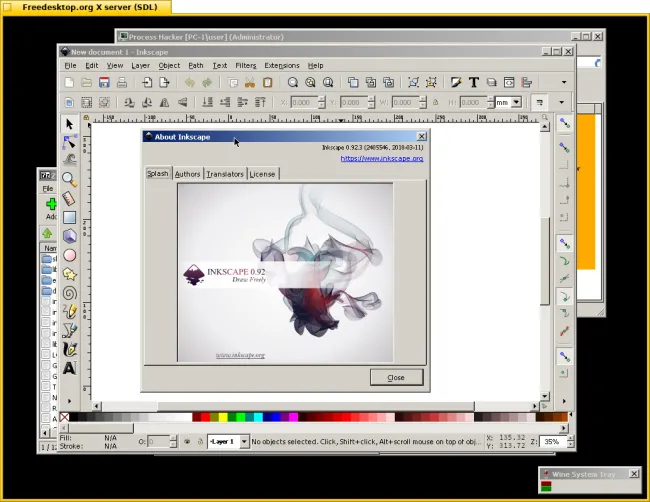Select the Measure ruler tool
Image resolution: width=650 pixels, height=502 pixels.
tap(69, 198)
